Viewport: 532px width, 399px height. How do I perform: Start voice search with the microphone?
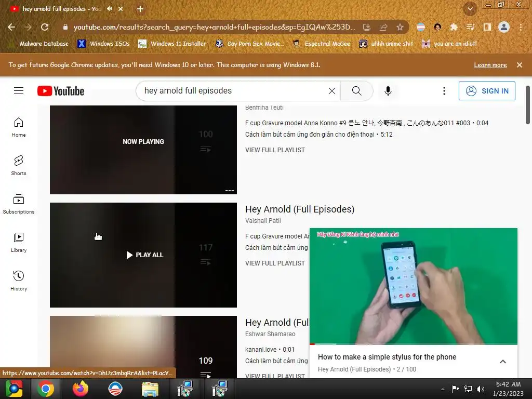pyautogui.click(x=388, y=91)
